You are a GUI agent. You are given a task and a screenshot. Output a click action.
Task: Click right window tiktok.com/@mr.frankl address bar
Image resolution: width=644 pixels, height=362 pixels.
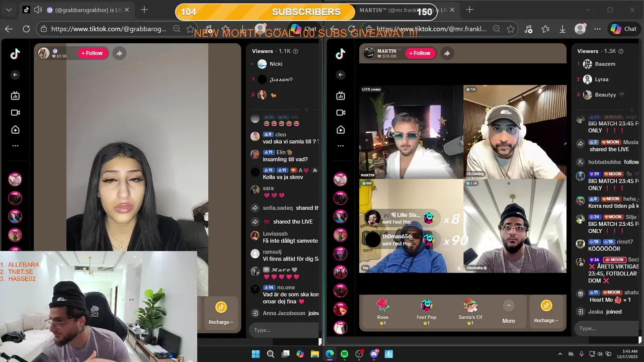click(432, 29)
